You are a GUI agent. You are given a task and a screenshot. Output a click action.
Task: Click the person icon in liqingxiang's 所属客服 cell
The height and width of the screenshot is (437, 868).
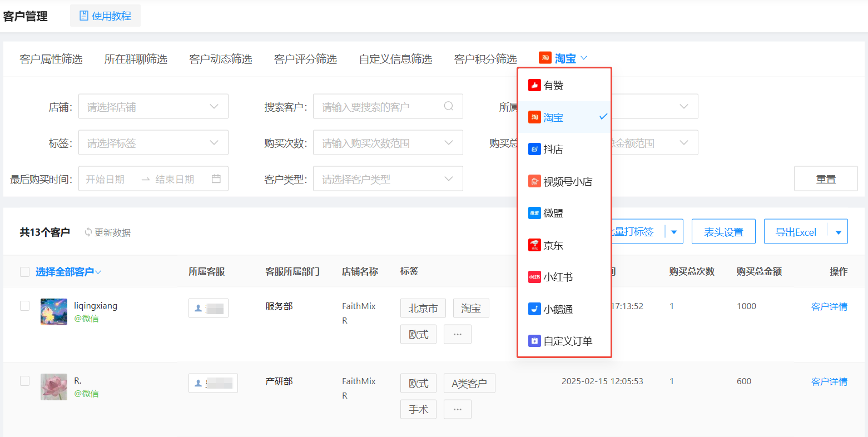point(198,308)
